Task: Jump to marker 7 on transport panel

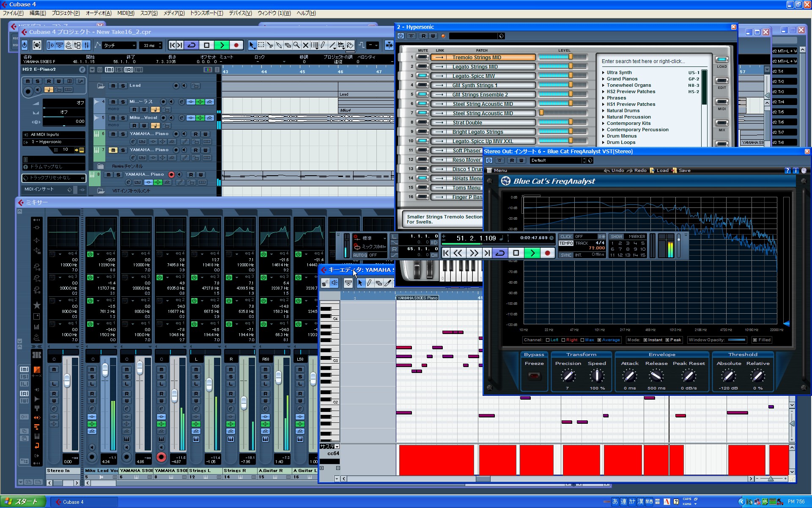Action: tap(620, 249)
